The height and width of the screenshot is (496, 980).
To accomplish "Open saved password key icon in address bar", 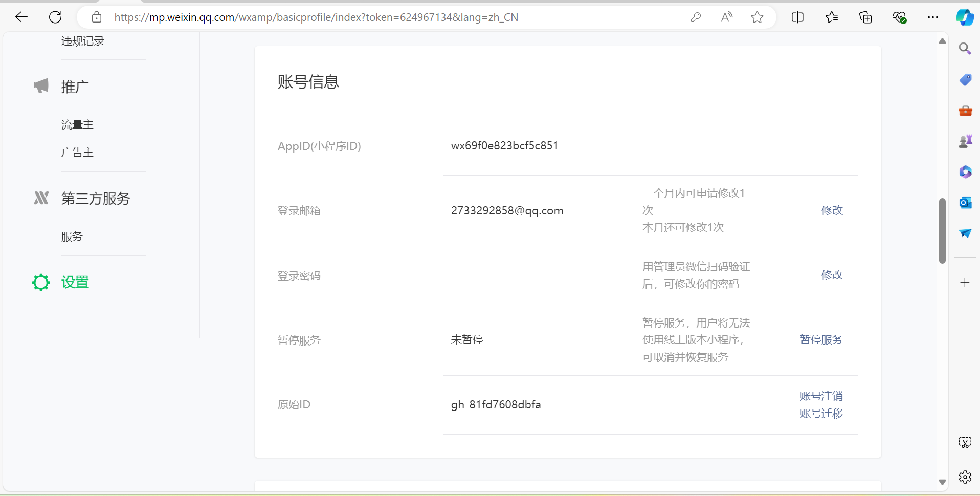I will (696, 17).
